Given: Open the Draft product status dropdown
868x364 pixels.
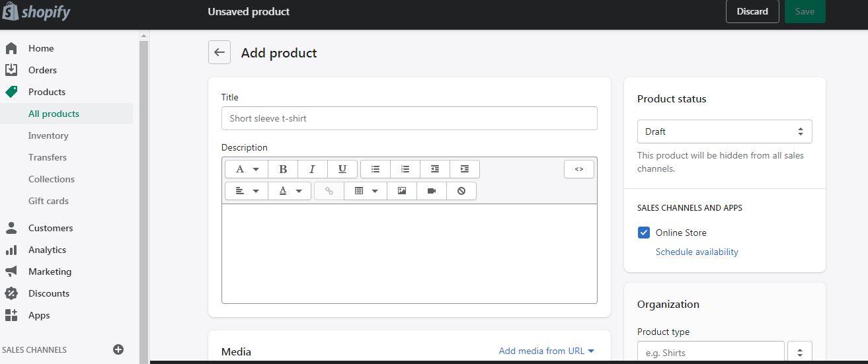Looking at the screenshot, I should point(725,131).
